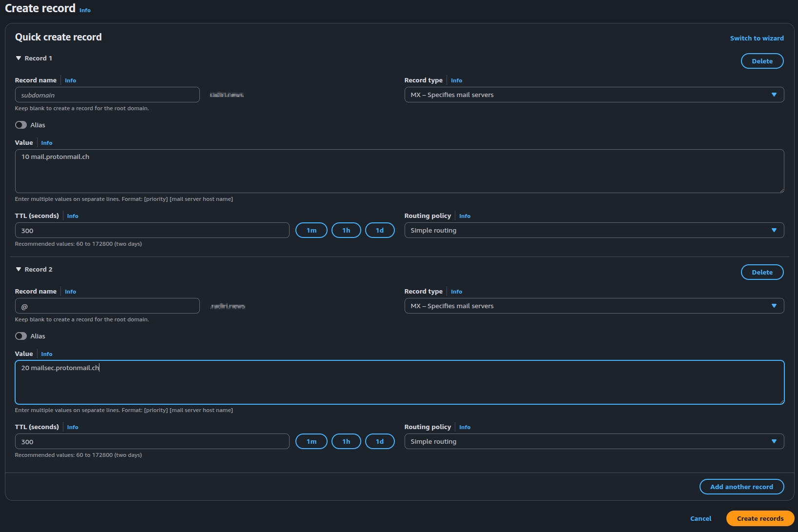Set Record 1 TTL to 1h
Viewport: 798px width, 532px height.
tap(346, 230)
